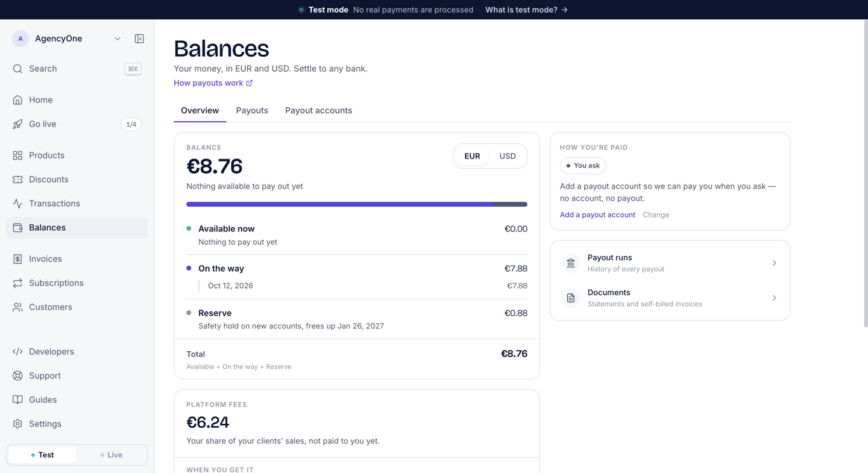Switch to the Payouts tab

tap(252, 111)
